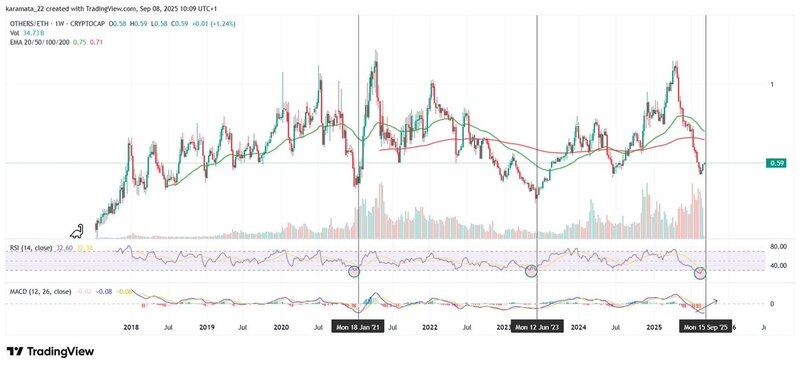Click the Mon 12 Jun '23 date marker

coord(537,326)
